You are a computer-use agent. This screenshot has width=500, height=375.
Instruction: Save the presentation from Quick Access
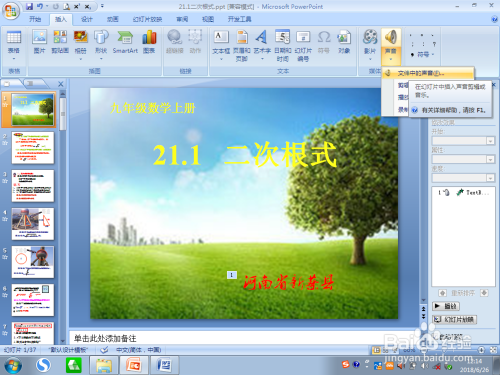coord(29,6)
